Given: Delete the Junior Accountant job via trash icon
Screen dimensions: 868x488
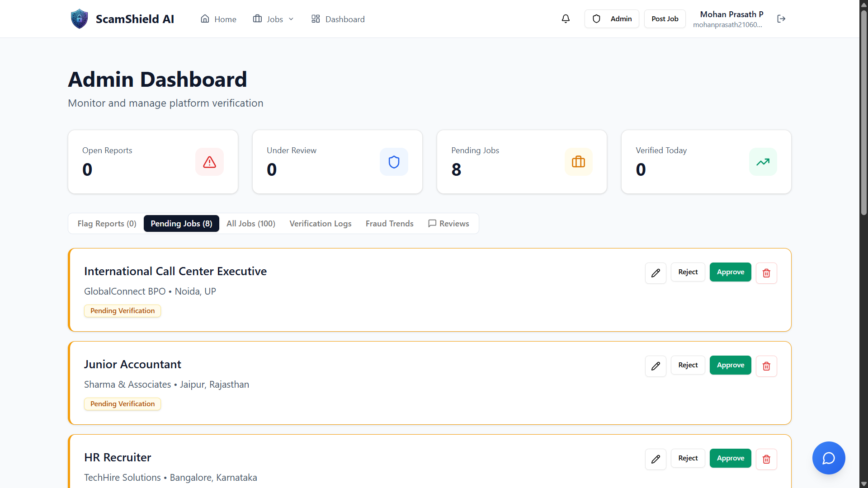Looking at the screenshot, I should [766, 366].
